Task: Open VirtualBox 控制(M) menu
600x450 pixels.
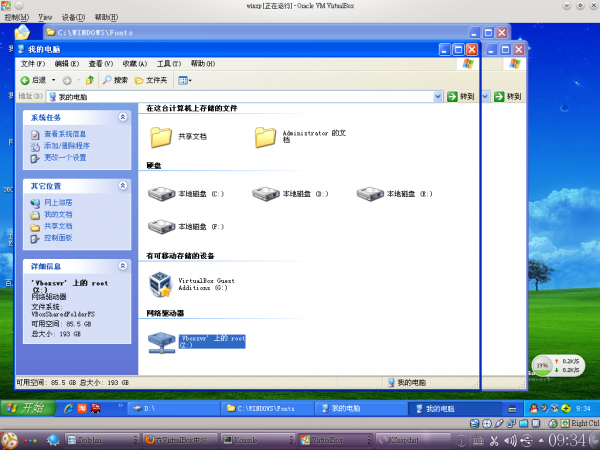Action: coord(16,17)
